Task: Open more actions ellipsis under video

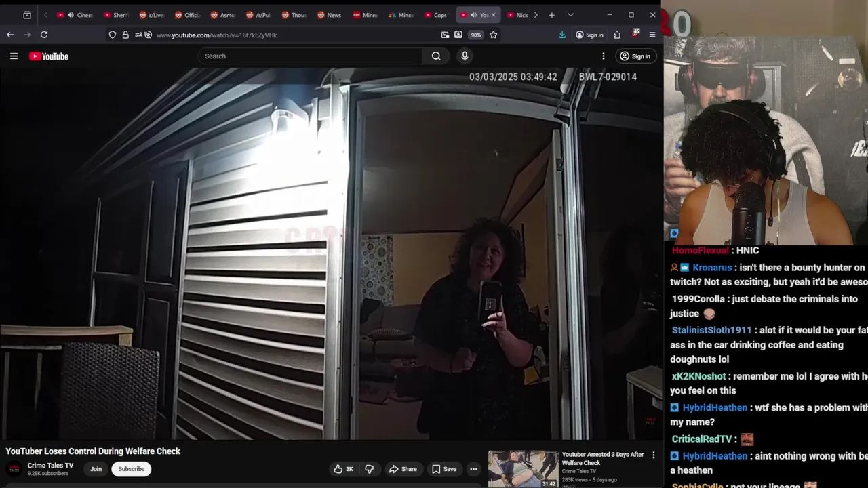Action: point(473,469)
